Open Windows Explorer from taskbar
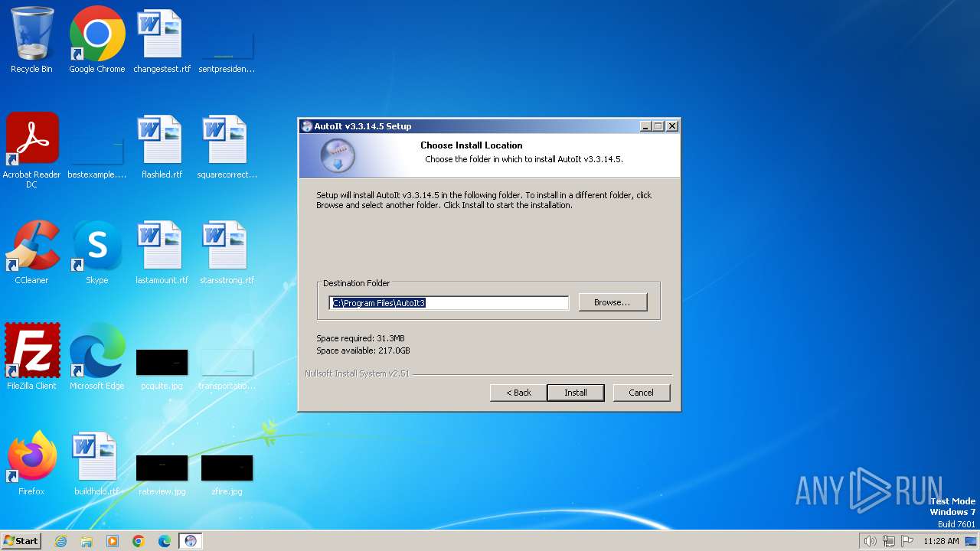Image resolution: width=980 pixels, height=551 pixels. point(87,541)
